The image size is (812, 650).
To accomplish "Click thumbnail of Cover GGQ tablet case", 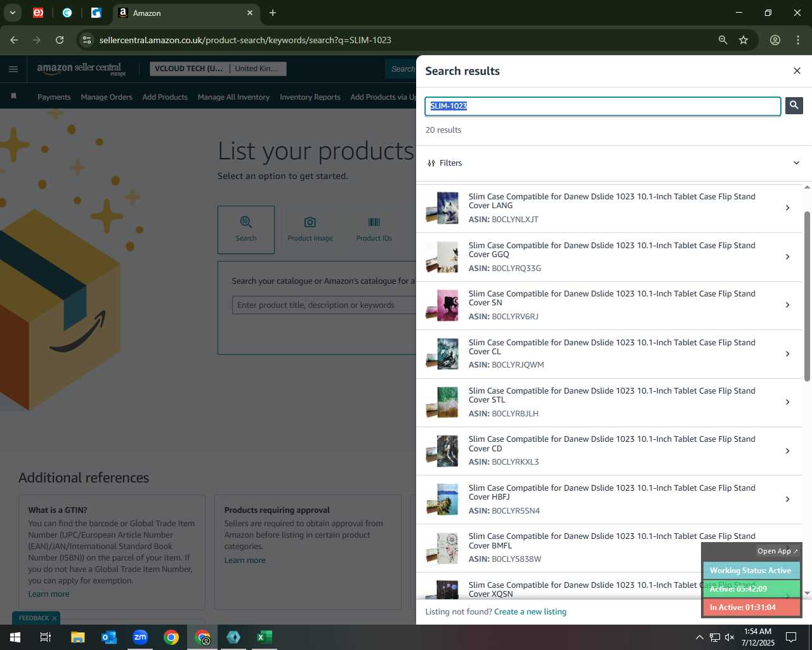I will (442, 256).
